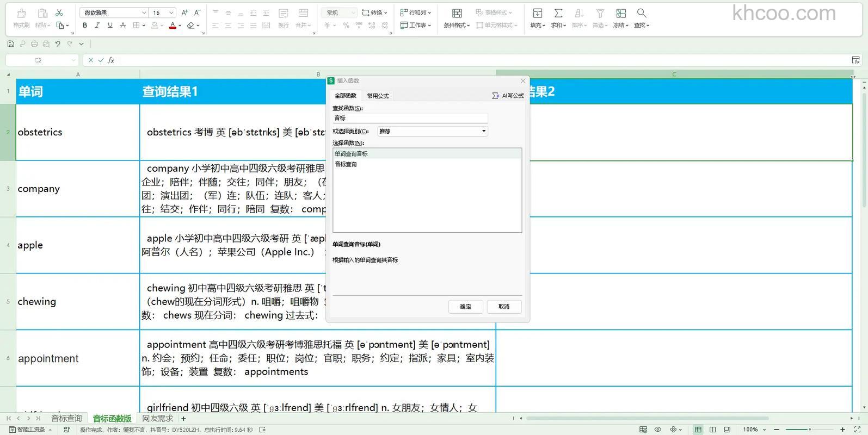
Task: Click the Bold formatting icon
Action: tap(85, 25)
